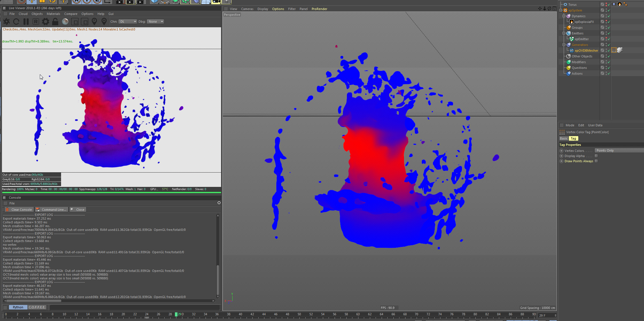Toggle the camera lock padlock icon
644x321 pixels.
55,22
